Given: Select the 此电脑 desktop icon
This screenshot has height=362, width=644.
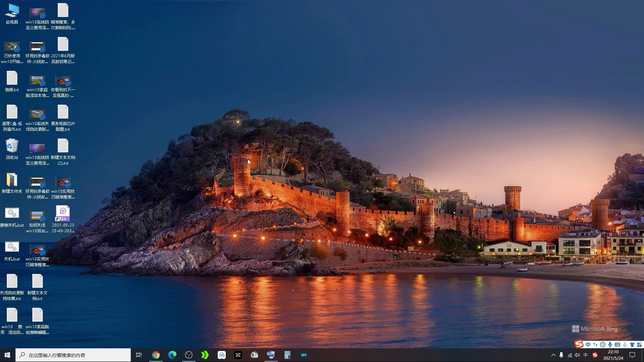Looking at the screenshot, I should point(12,14).
